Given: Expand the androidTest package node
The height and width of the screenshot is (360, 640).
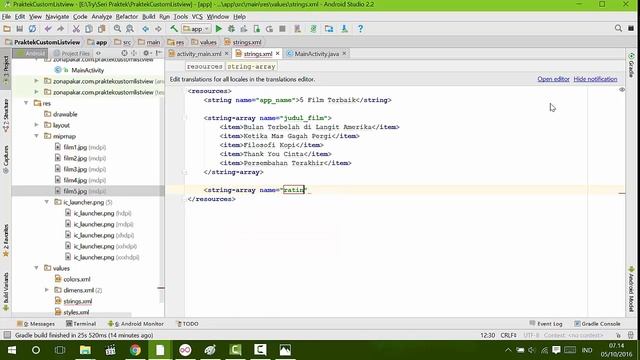Looking at the screenshot, I should [37, 81].
